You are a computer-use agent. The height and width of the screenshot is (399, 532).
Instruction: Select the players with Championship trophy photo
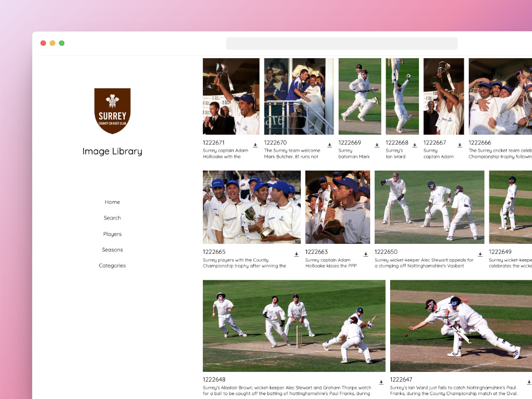(x=252, y=207)
